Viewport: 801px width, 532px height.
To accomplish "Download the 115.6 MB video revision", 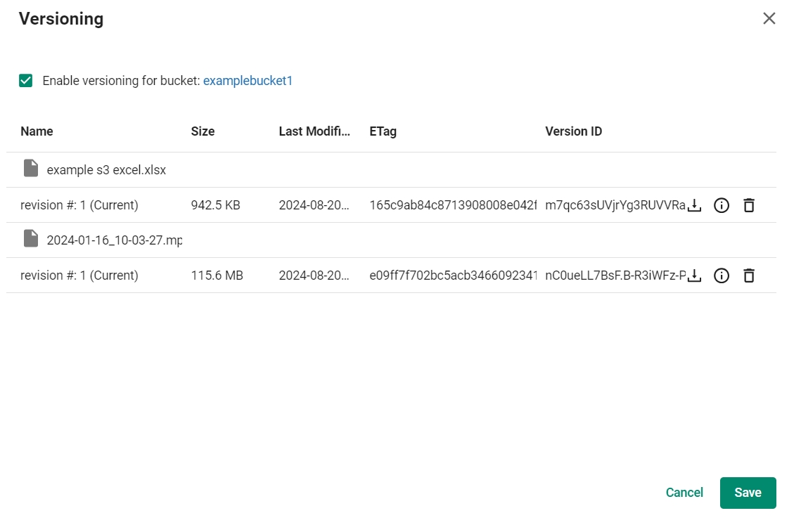I will point(695,275).
